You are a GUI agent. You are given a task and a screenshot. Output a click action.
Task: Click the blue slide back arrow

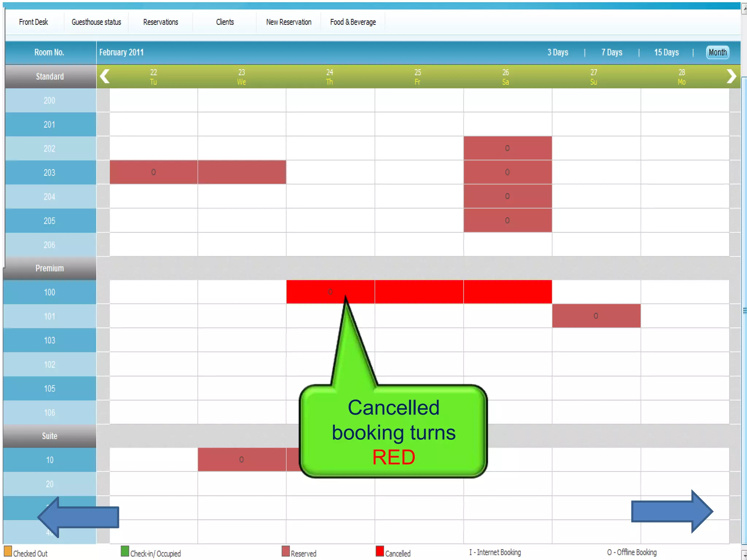pyautogui.click(x=78, y=517)
